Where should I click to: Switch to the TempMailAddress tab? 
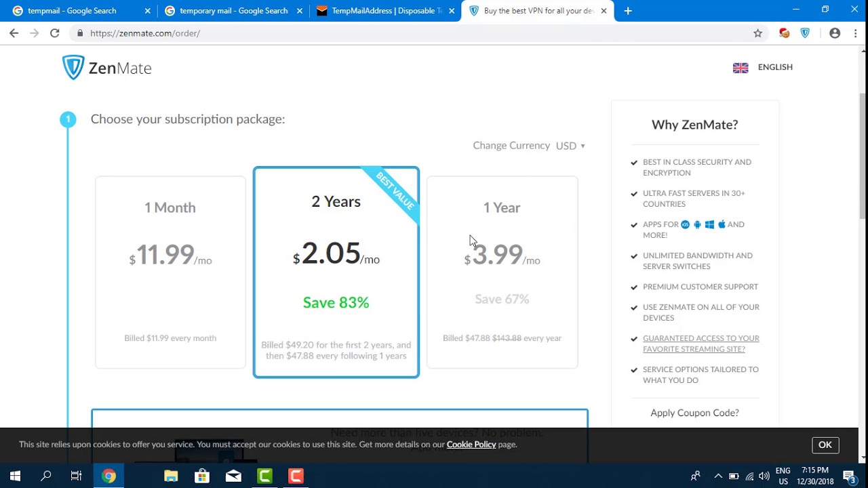tap(385, 11)
